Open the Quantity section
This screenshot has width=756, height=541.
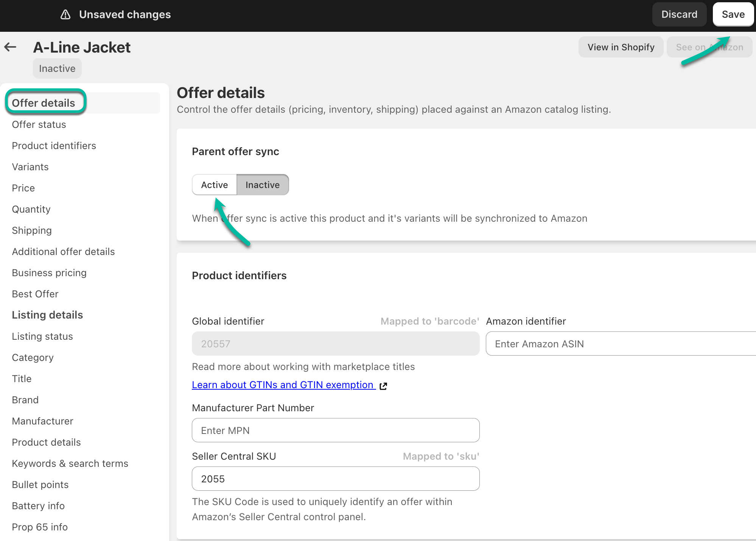(31, 209)
